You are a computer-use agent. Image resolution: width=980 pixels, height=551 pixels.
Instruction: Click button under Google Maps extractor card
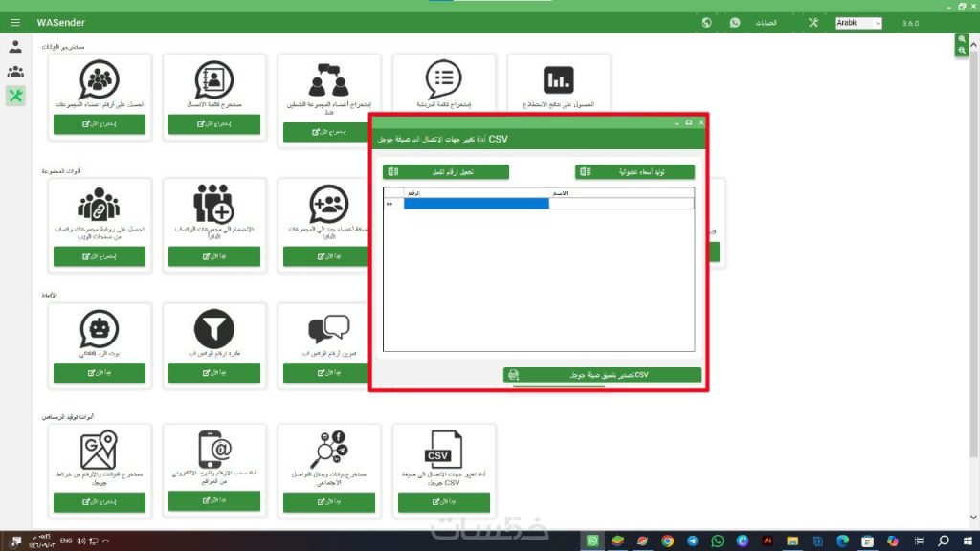100,501
